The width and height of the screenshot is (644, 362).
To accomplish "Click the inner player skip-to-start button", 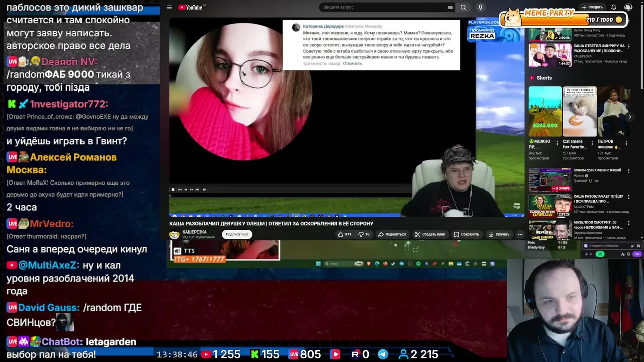I will pos(180,190).
